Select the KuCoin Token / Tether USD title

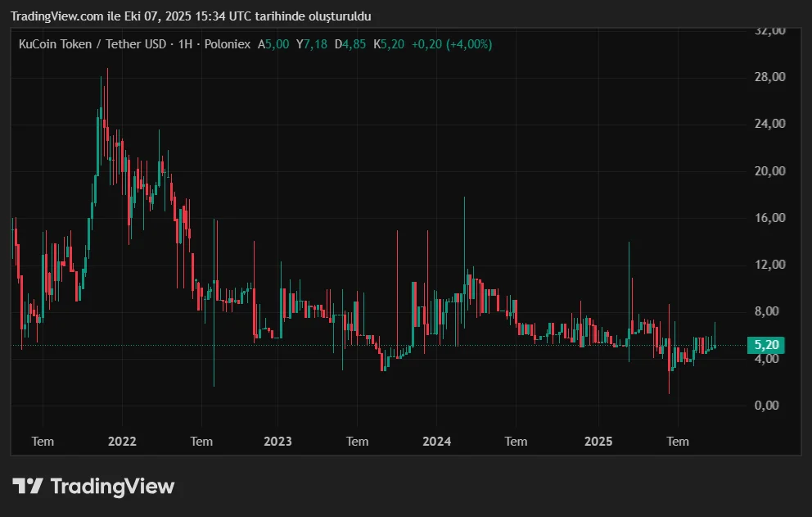click(x=92, y=44)
